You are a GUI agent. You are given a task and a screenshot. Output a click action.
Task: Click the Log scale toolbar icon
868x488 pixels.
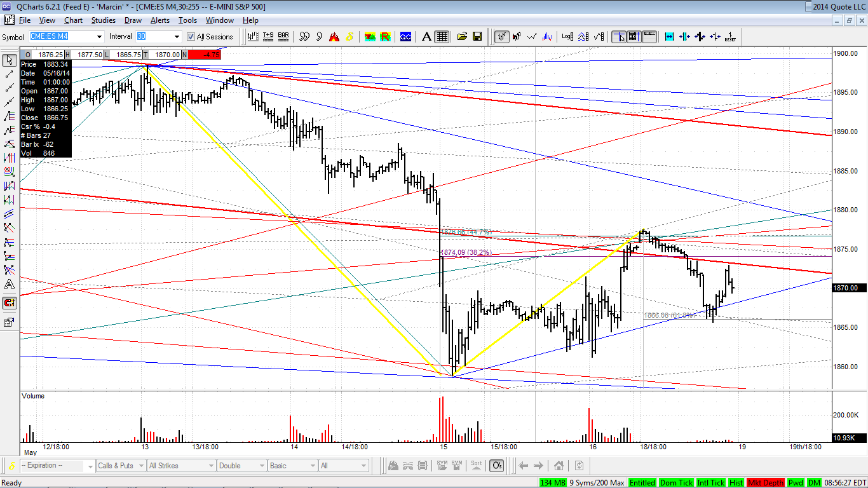pyautogui.click(x=567, y=37)
